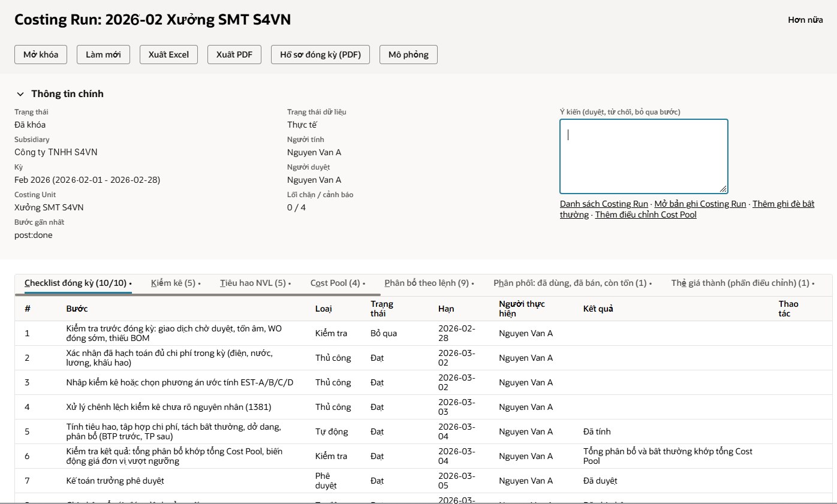The image size is (837, 504).
Task: Click the 2026-02-28 deadline cell in the checklist
Action: (x=457, y=333)
